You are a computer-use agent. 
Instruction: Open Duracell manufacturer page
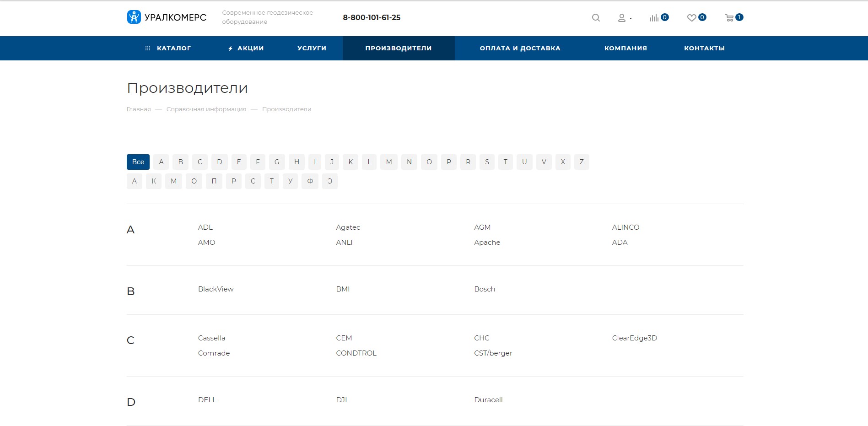(488, 400)
